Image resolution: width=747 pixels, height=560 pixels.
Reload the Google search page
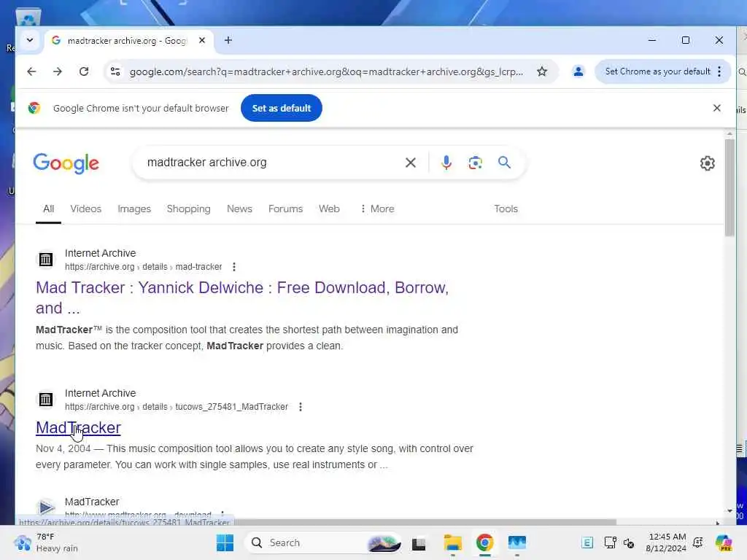[84, 71]
